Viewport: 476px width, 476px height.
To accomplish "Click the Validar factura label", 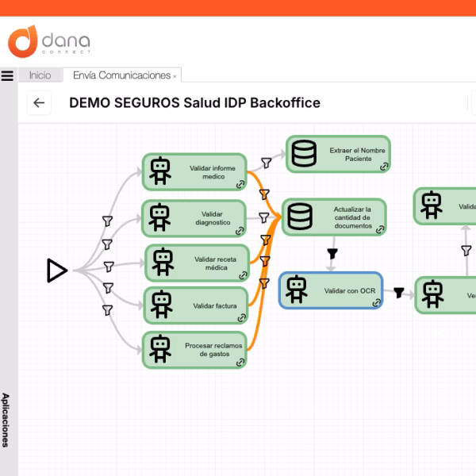I will coord(215,305).
